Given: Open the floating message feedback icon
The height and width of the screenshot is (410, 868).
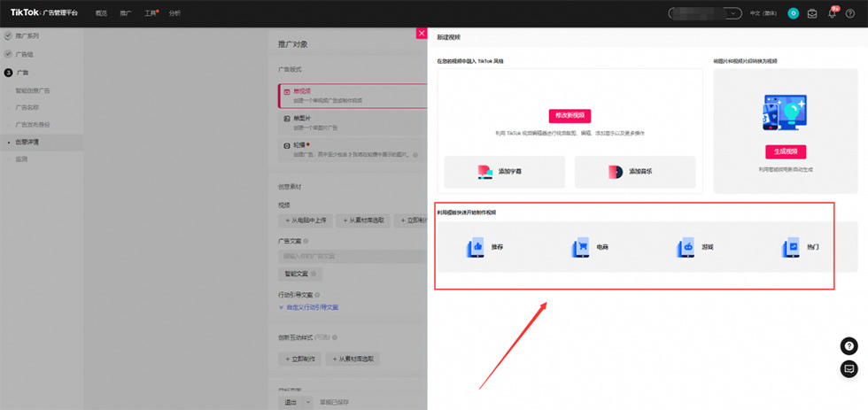Looking at the screenshot, I should (849, 368).
